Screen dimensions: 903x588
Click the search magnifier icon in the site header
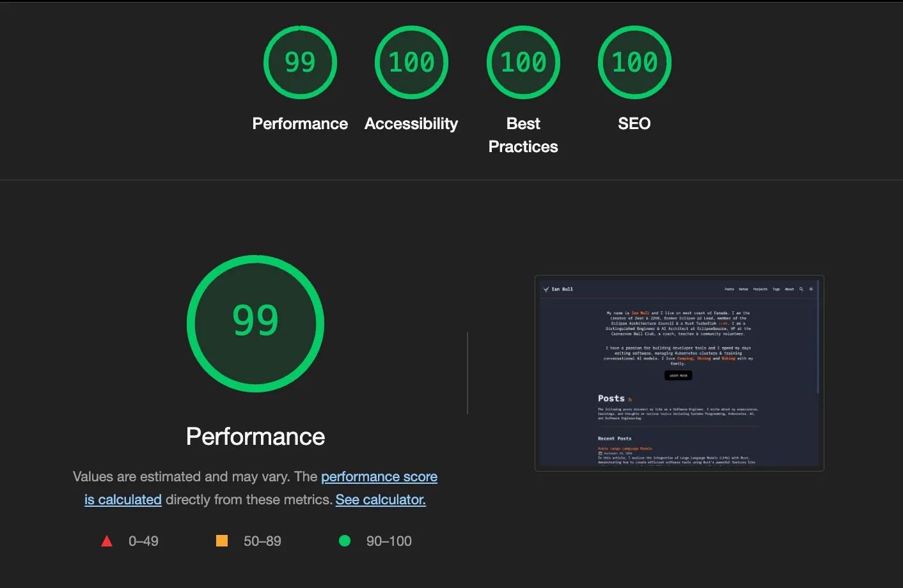coord(801,289)
